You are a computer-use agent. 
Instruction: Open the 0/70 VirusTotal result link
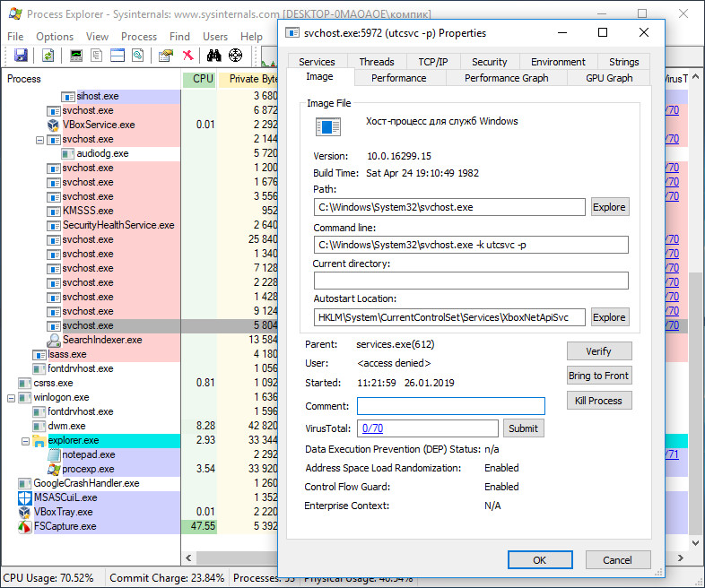(x=373, y=428)
